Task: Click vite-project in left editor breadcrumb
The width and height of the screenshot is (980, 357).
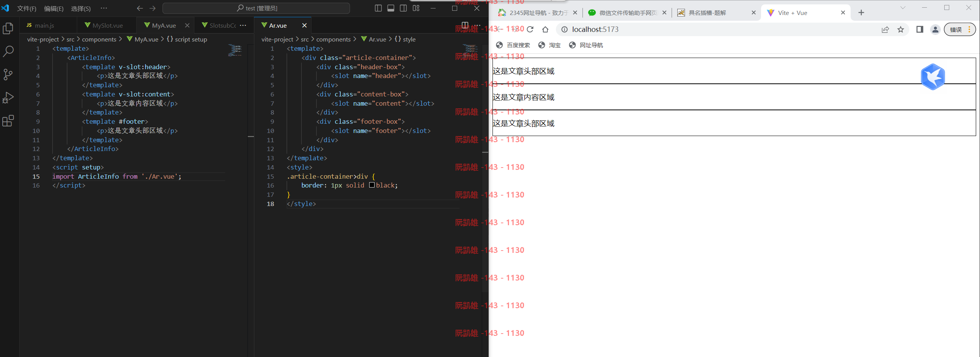Action: (x=43, y=39)
